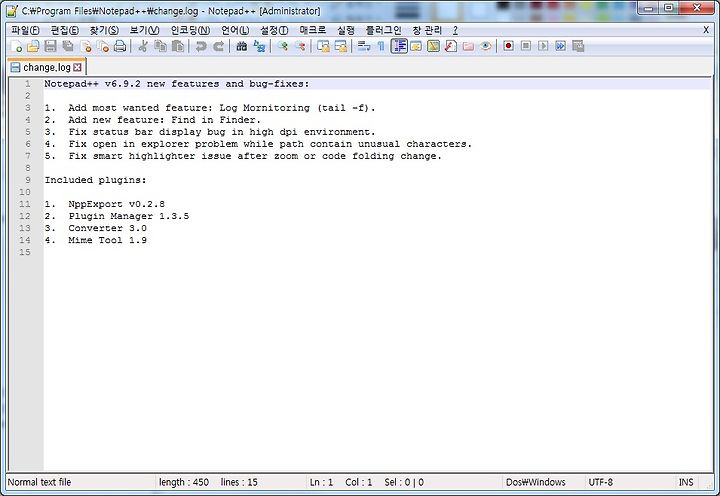Open the user defined language dialog icon
Viewport: 720px width, 496px height.
point(416,46)
